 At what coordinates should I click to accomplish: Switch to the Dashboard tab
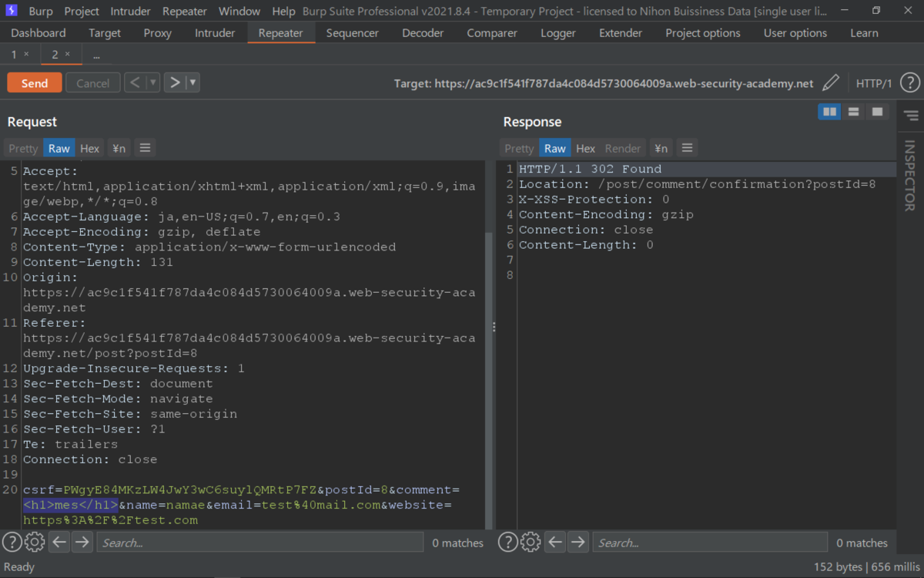[x=38, y=33]
